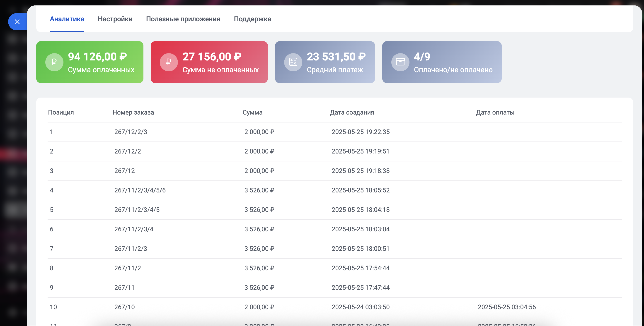
Task: Click the Сумма не оплаченных summary card
Action: coord(209,62)
